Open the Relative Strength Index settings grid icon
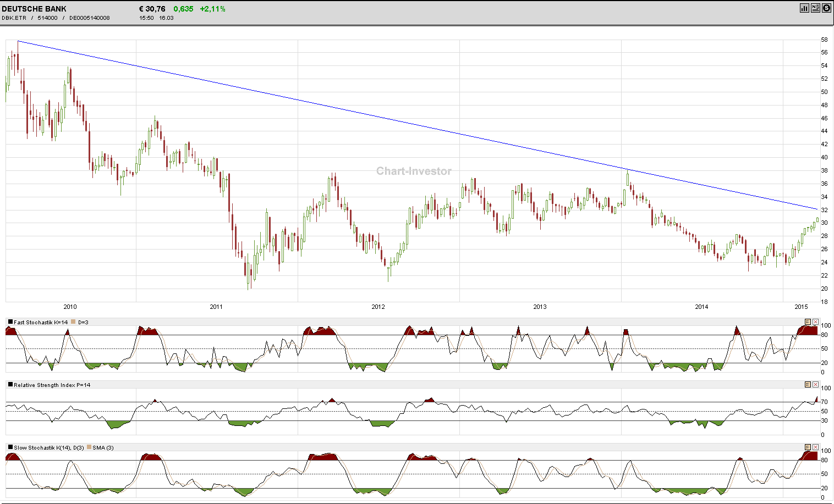 click(x=807, y=385)
